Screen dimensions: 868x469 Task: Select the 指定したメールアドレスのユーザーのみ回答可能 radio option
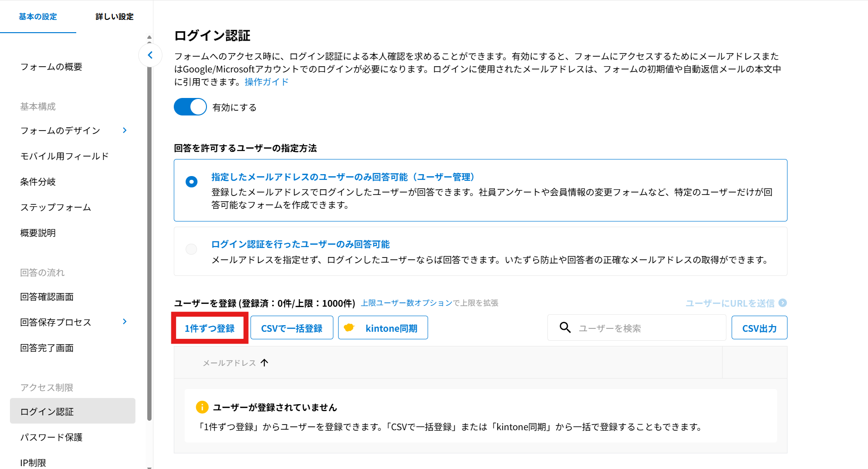[192, 182]
